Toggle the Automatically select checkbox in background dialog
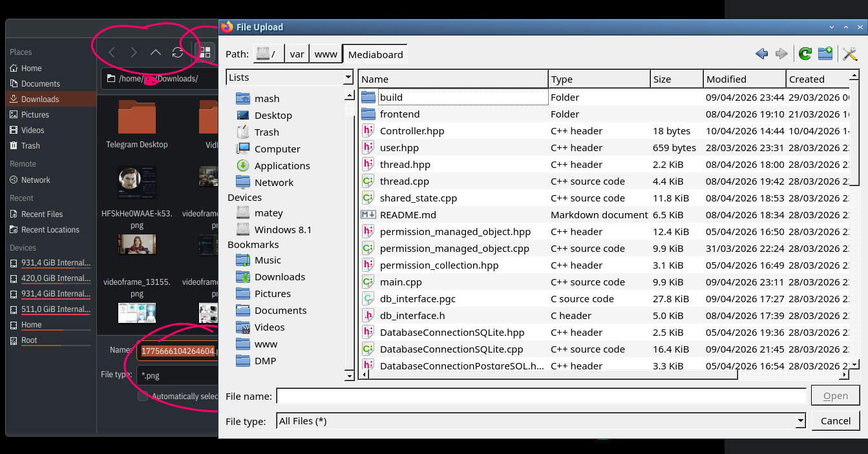The height and width of the screenshot is (454, 868). (143, 396)
